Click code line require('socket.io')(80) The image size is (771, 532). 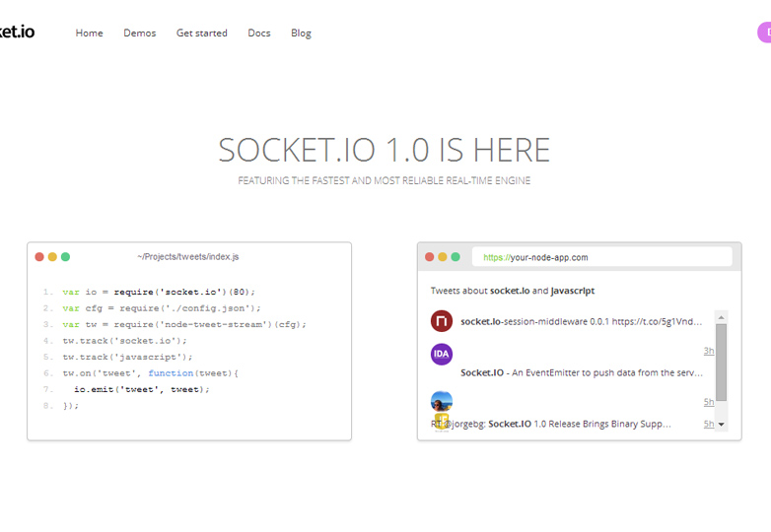click(x=159, y=292)
